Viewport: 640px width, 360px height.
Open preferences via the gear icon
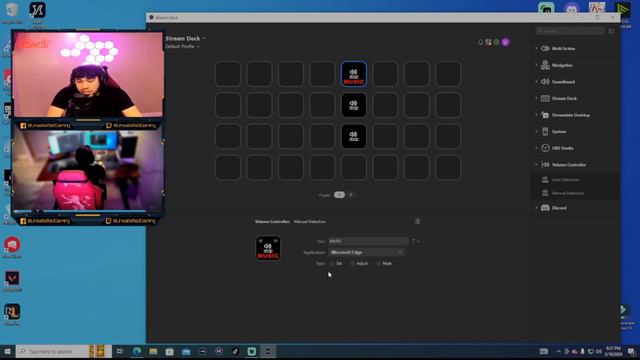coord(496,42)
